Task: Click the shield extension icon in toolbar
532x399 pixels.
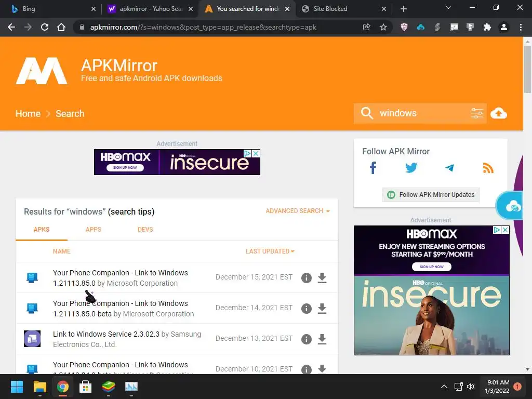Action: coord(404,27)
